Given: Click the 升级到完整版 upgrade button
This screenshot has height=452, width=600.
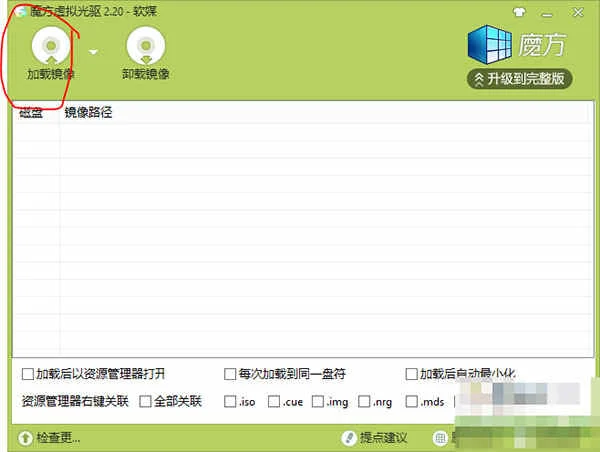Looking at the screenshot, I should [x=519, y=79].
